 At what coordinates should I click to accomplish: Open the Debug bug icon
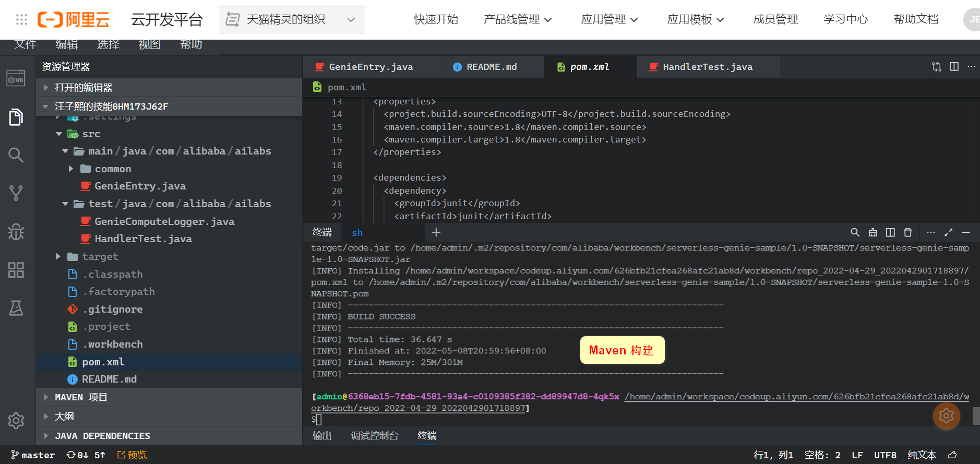[16, 232]
